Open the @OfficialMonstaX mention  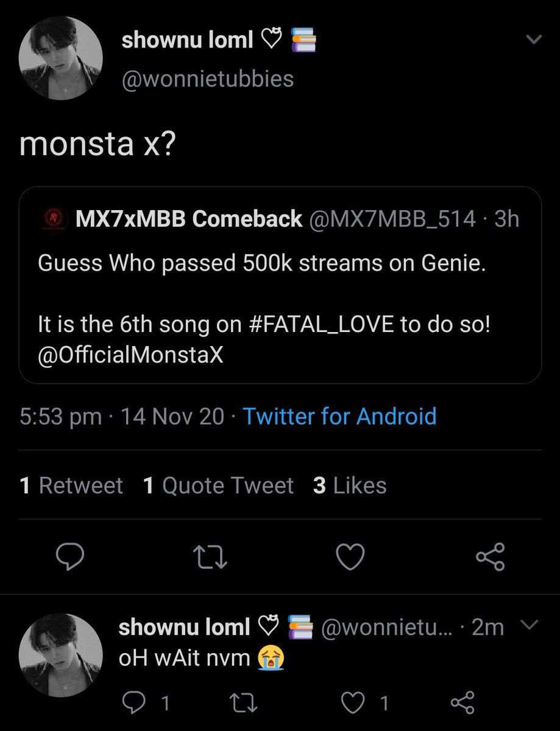(x=130, y=354)
